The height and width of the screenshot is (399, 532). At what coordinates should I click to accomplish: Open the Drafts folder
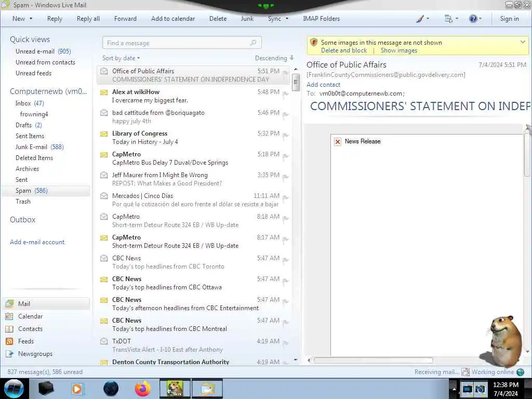tap(29, 125)
